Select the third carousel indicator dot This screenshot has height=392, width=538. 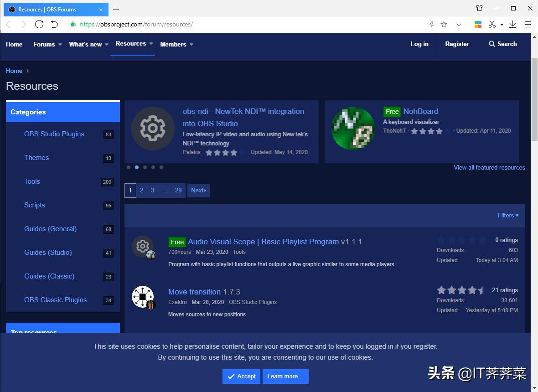point(145,167)
